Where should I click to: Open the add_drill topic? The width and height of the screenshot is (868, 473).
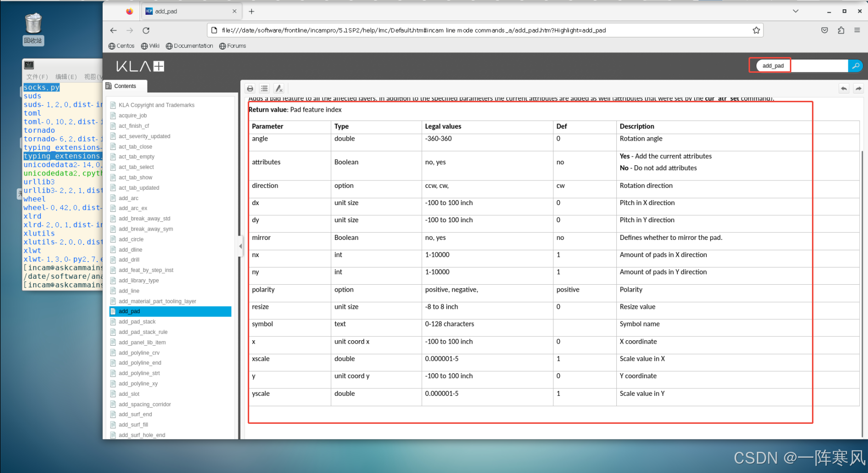point(129,260)
